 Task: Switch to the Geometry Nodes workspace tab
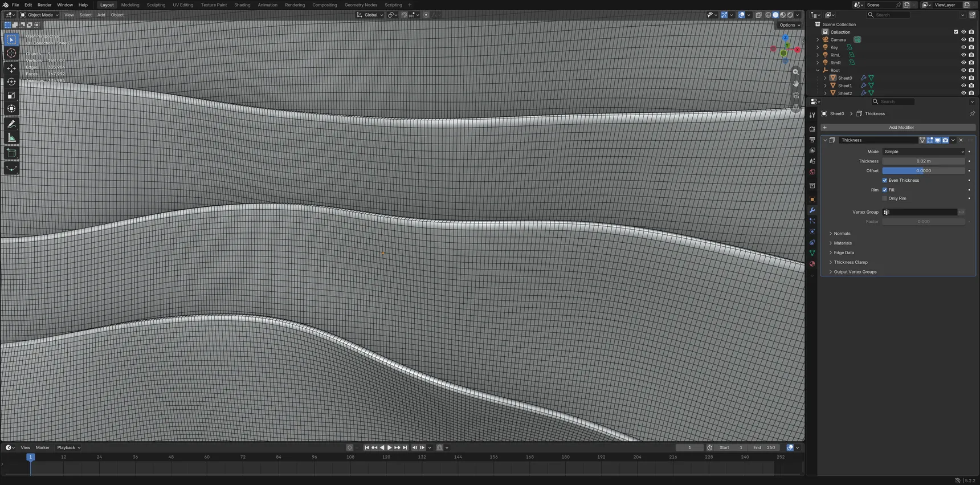point(361,5)
